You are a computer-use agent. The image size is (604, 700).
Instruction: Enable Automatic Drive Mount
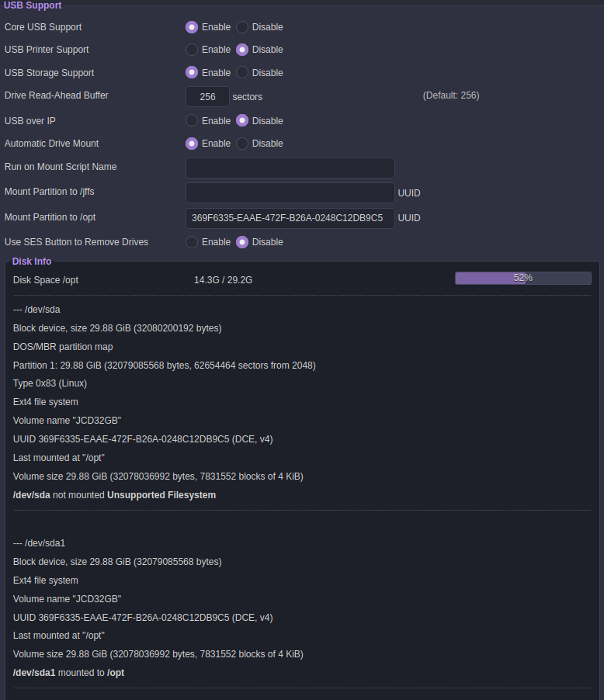click(192, 144)
